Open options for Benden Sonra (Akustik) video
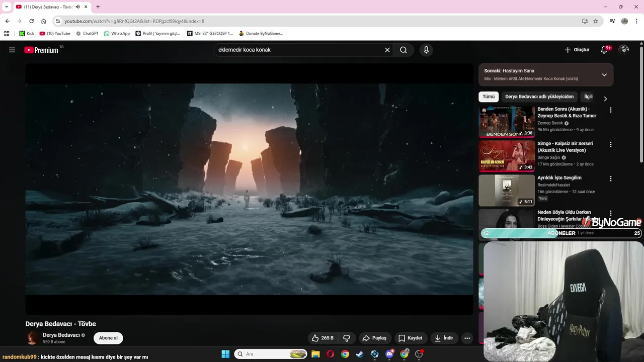The width and height of the screenshot is (644, 362). [x=611, y=110]
